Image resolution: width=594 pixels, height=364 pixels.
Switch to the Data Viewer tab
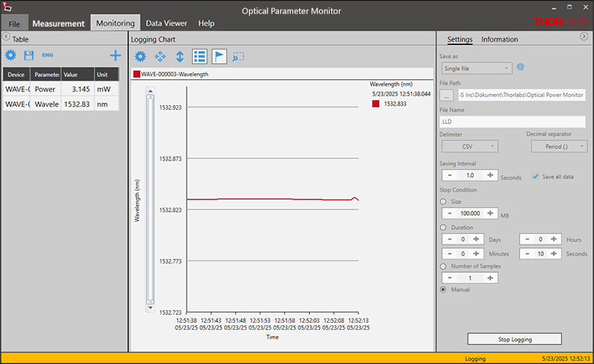[166, 23]
